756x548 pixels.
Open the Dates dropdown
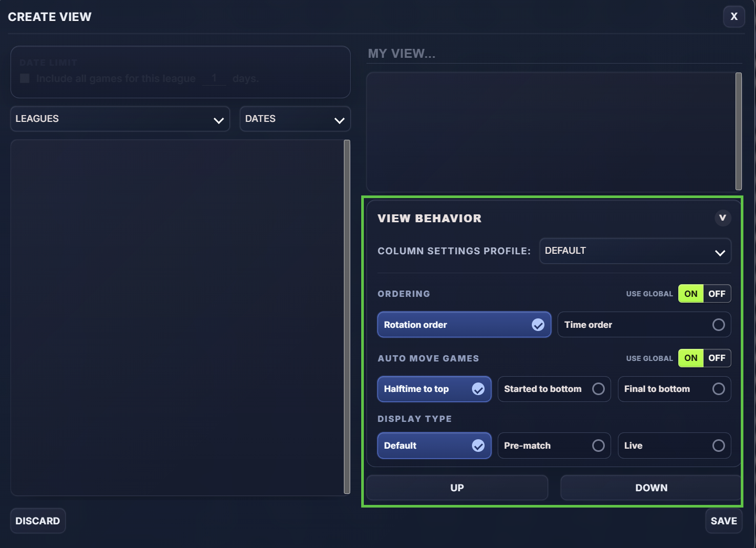(x=295, y=119)
